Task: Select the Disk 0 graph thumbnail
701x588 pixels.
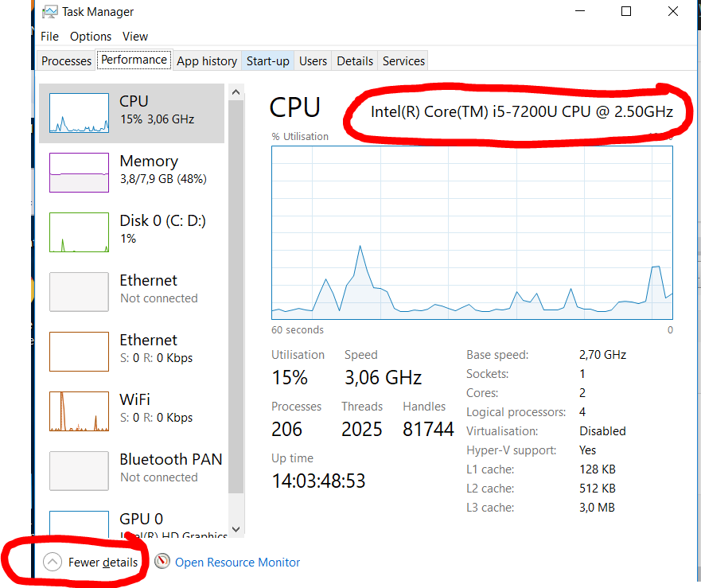Action: pos(79,232)
